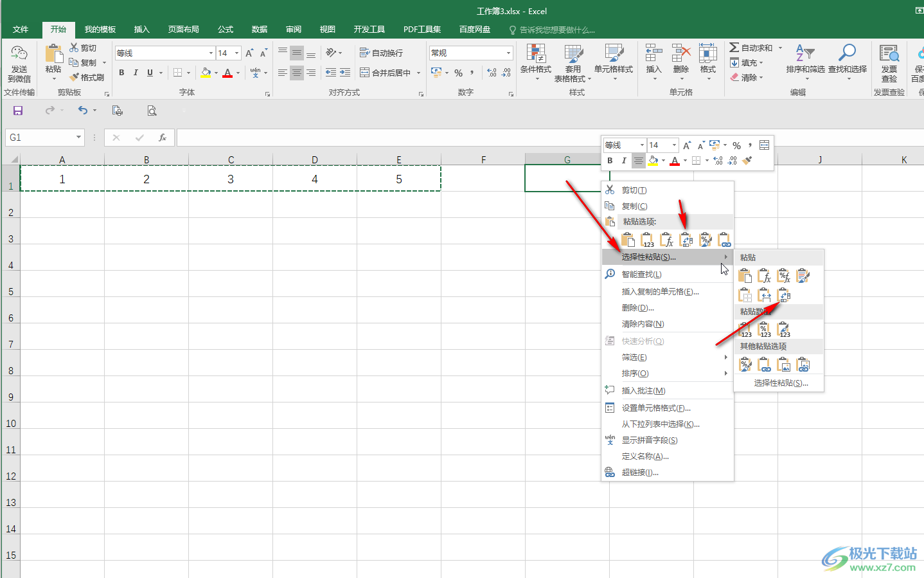
Task: Toggle Bold on the mini toolbar
Action: pos(610,161)
